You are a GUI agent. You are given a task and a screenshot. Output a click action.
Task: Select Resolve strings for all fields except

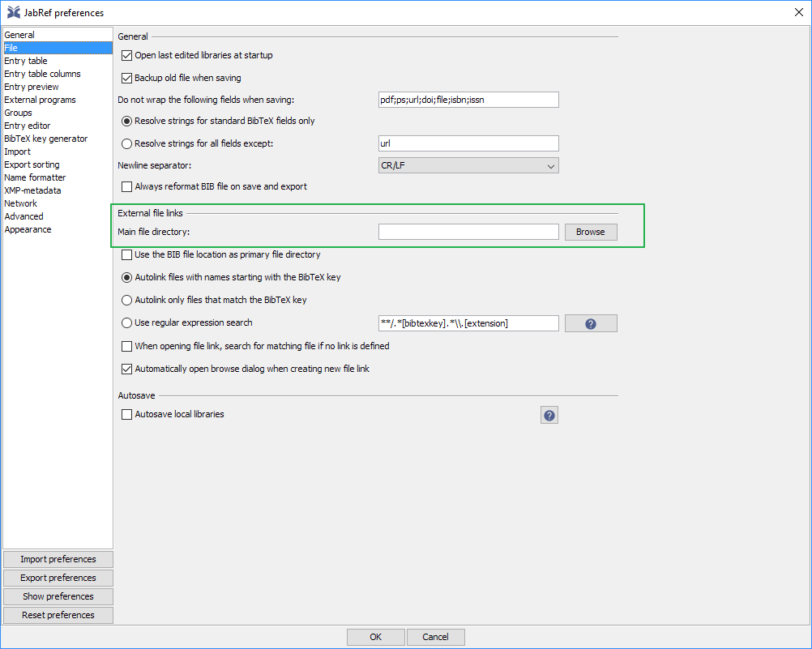(126, 144)
